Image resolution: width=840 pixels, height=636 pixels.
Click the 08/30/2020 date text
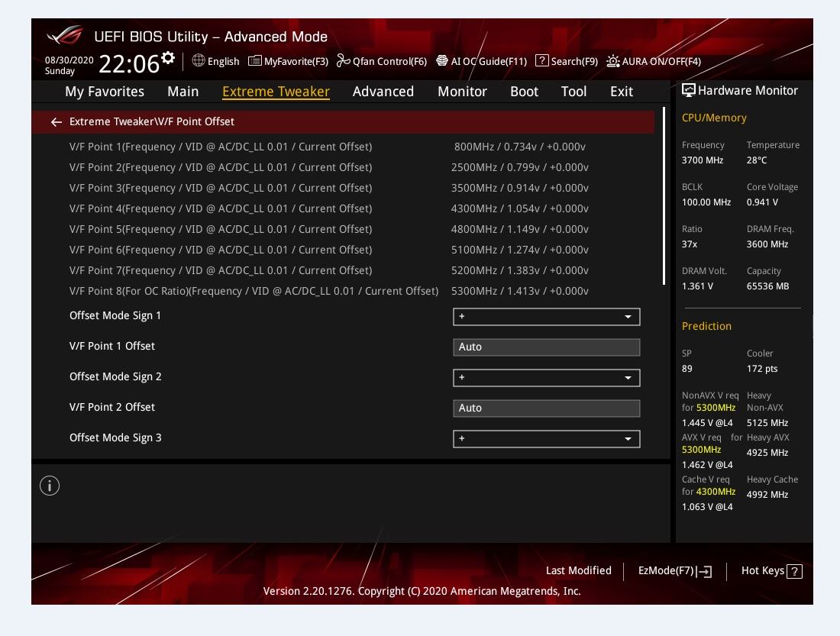(x=69, y=60)
